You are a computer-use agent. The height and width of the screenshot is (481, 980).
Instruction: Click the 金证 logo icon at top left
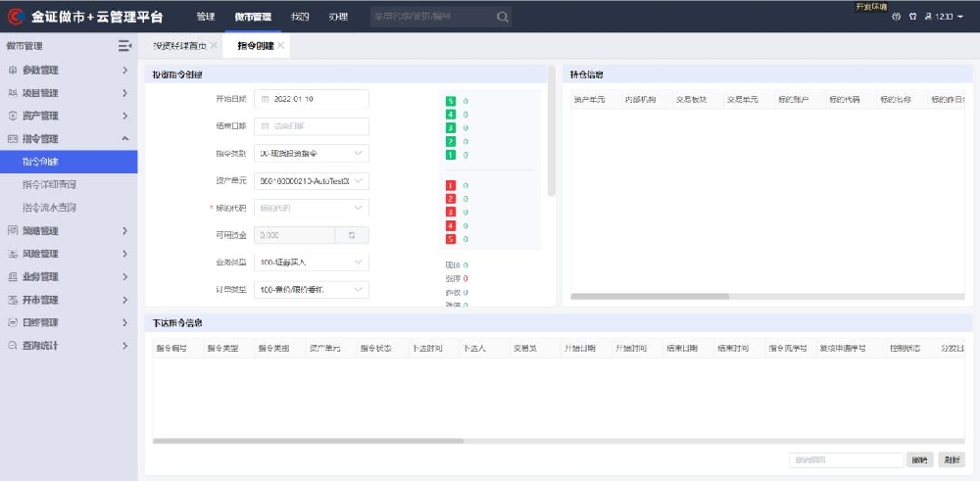(x=16, y=17)
